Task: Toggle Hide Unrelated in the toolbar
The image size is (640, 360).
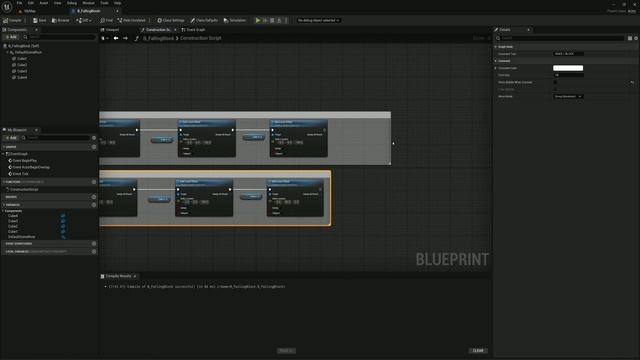Action: tap(131, 20)
